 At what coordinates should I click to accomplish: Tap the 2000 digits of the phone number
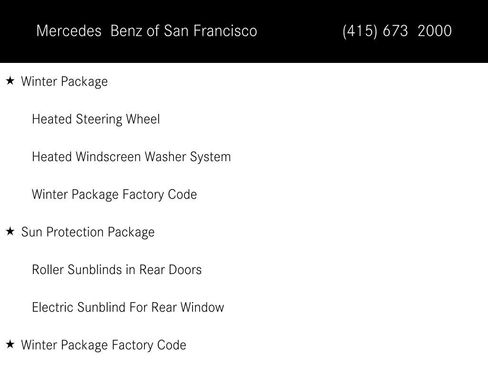(435, 31)
